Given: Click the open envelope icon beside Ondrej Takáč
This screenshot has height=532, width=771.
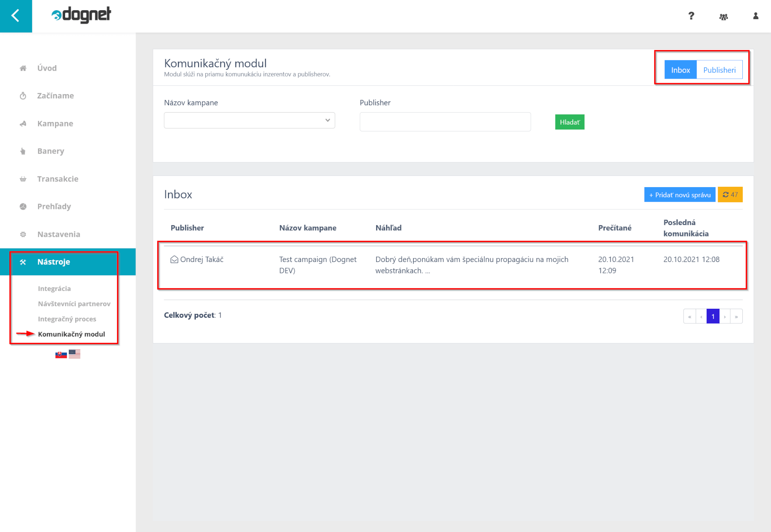Looking at the screenshot, I should 174,259.
